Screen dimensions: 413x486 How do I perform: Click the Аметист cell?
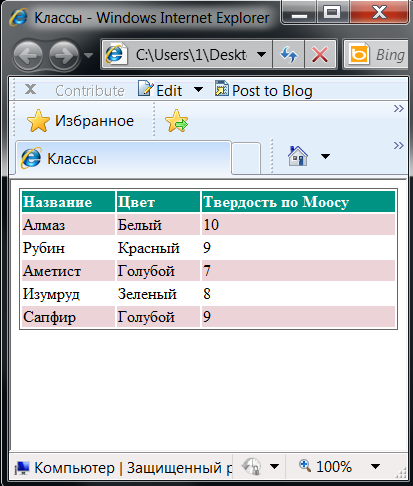point(68,271)
